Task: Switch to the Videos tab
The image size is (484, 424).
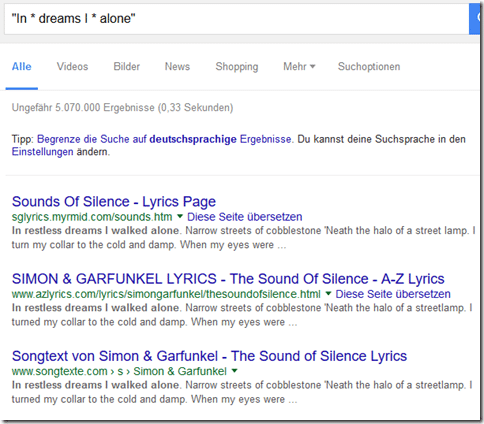Action: [72, 67]
